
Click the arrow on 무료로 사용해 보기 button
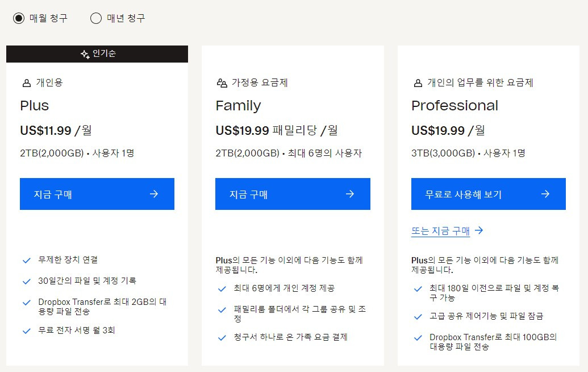point(545,194)
